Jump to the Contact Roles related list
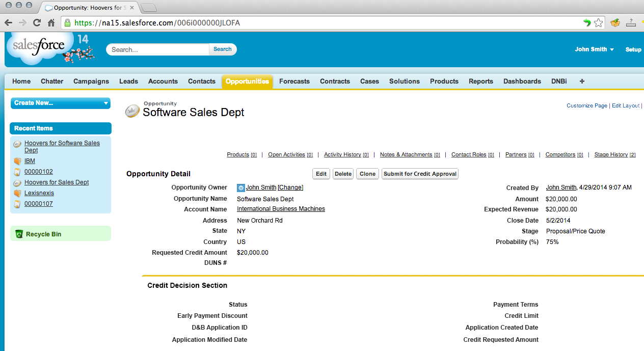This screenshot has width=644, height=351. [473, 155]
